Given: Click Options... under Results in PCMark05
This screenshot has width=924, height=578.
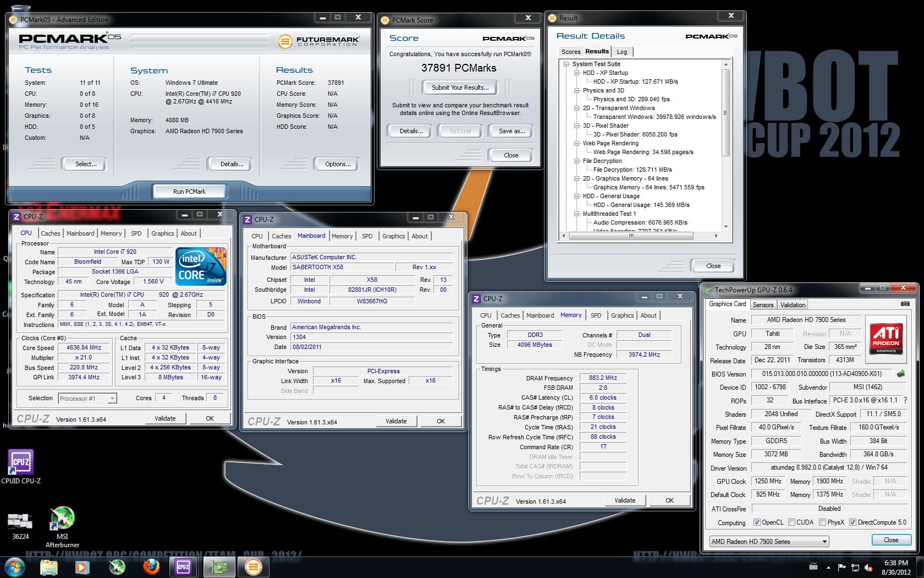Looking at the screenshot, I should (x=337, y=164).
